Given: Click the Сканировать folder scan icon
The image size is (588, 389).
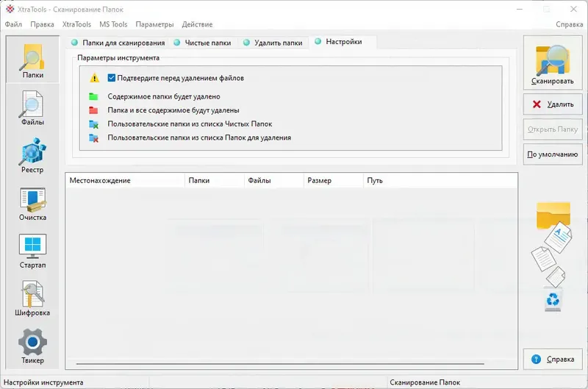Looking at the screenshot, I should point(553,63).
